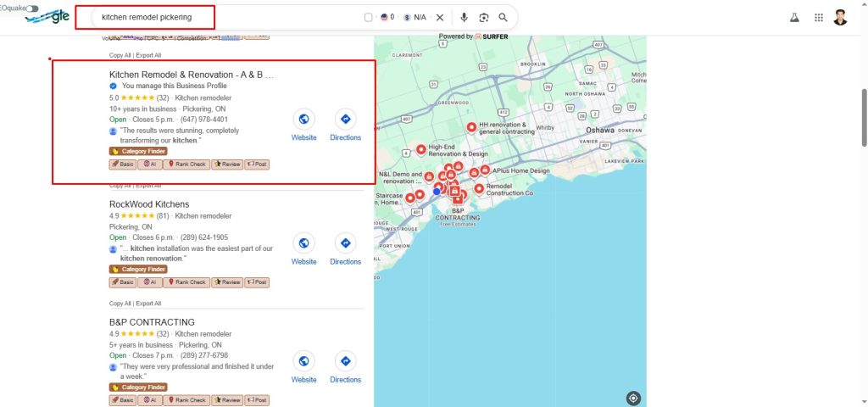Image resolution: width=868 pixels, height=407 pixels.
Task: Clear the search query with the X icon
Action: (x=440, y=18)
